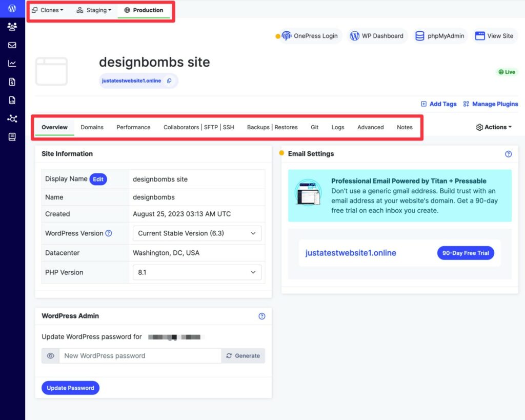525x420 pixels.
Task: Open the collaborators people icon in sidebar
Action: pos(12,27)
